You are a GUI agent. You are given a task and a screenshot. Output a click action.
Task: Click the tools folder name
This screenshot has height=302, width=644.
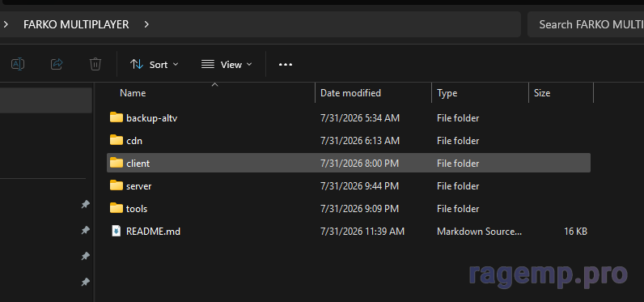coord(137,209)
